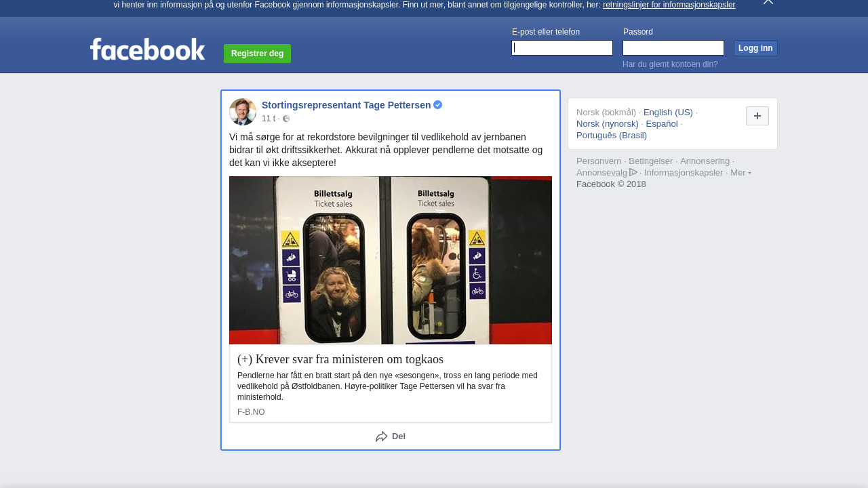Open the train doors article image

(x=391, y=260)
